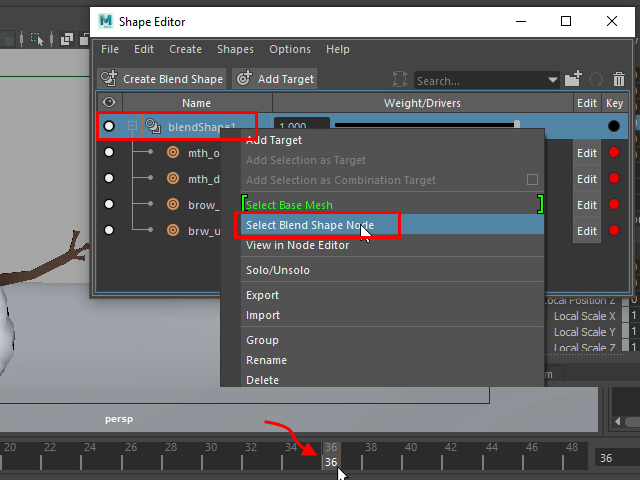Click the red key button on last target row
Image resolution: width=640 pixels, height=480 pixels.
click(x=614, y=231)
